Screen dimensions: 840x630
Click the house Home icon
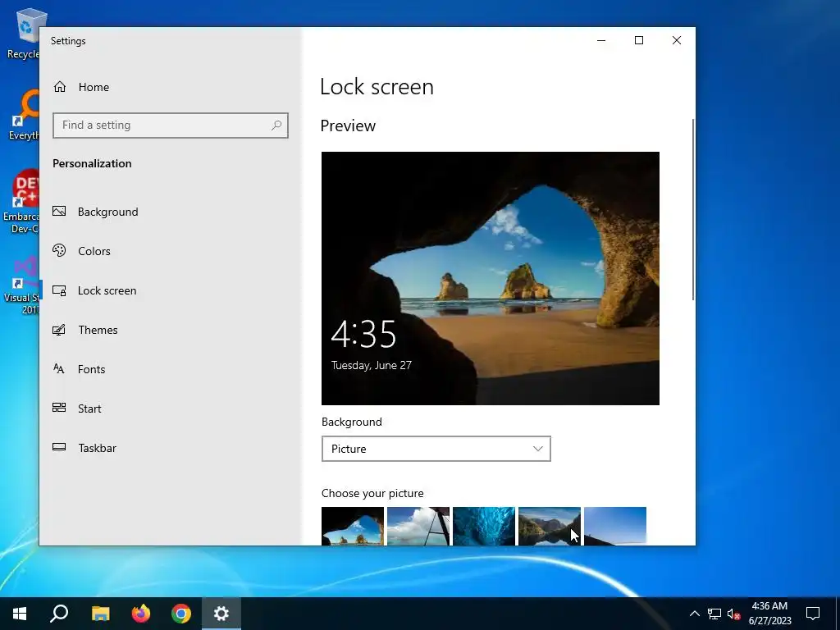59,87
